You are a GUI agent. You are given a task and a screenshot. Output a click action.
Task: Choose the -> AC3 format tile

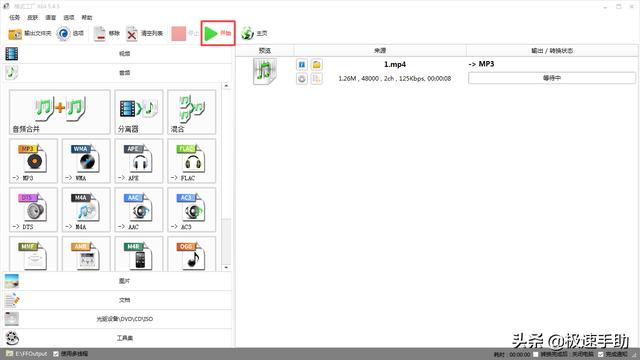click(191, 210)
